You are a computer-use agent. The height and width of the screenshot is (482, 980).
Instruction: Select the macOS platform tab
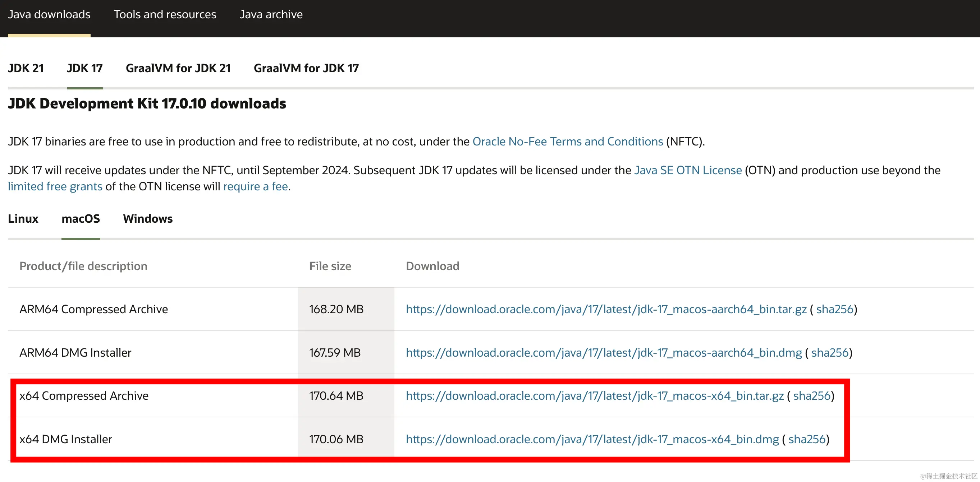[x=81, y=219]
